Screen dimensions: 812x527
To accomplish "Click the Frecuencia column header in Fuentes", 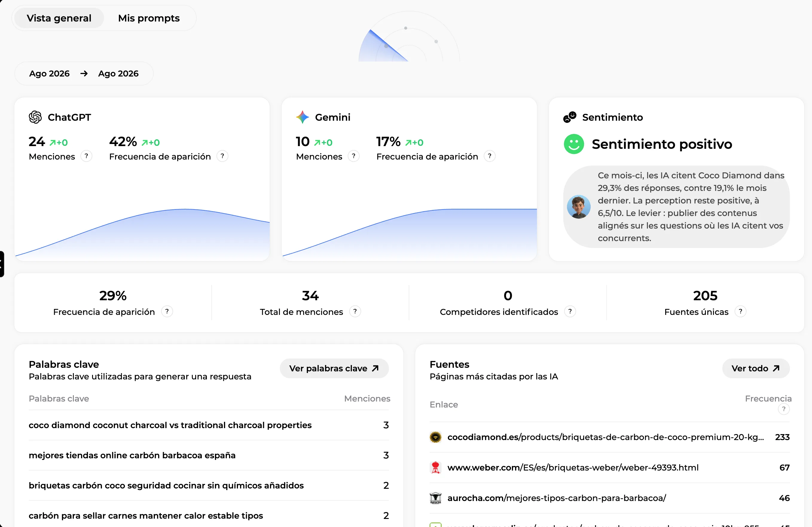I will point(768,399).
